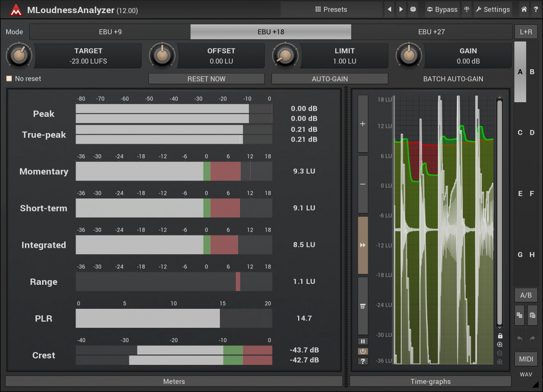This screenshot has height=392, width=543.
Task: Click the MeldaProduction logo icon
Action: [16, 9]
